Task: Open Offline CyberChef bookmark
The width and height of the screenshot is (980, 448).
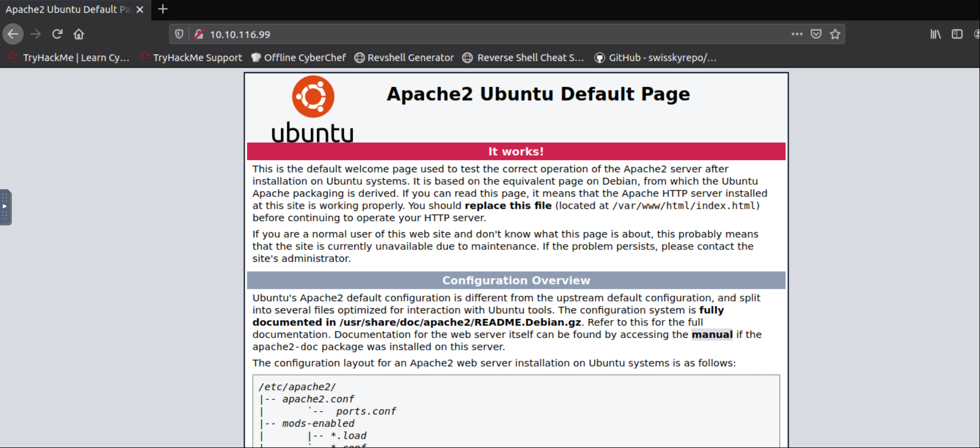Action: click(298, 57)
